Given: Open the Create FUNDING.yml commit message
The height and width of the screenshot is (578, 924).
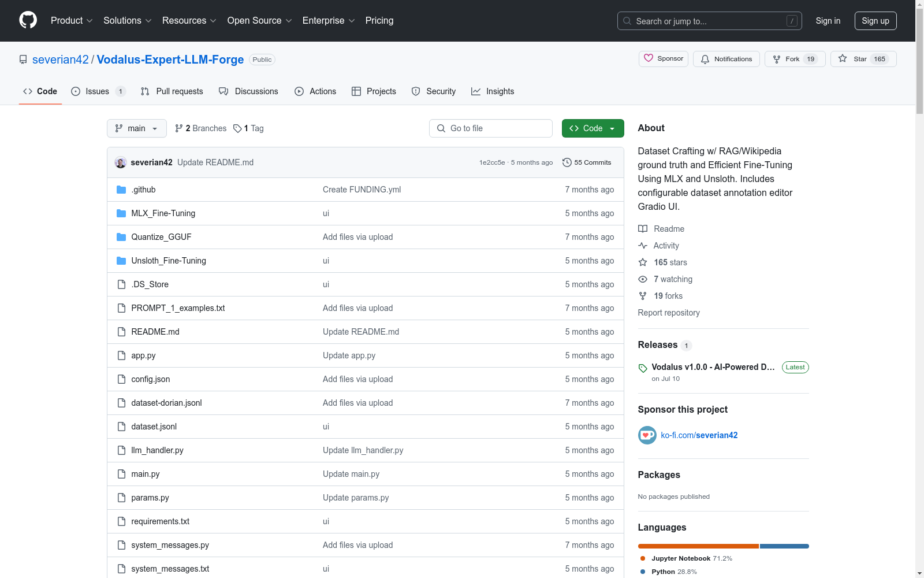Looking at the screenshot, I should pos(362,190).
